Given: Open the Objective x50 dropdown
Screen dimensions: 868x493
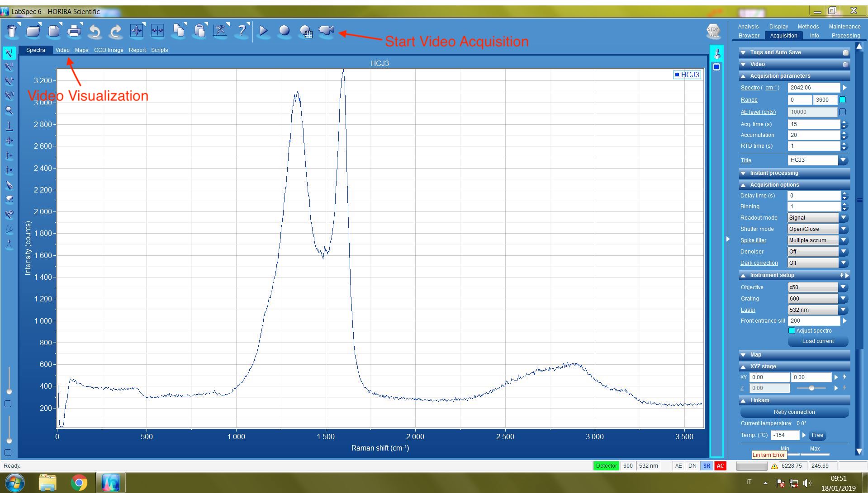Looking at the screenshot, I should click(x=843, y=287).
